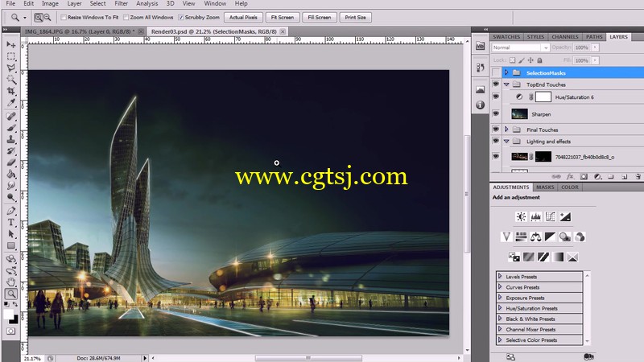Viewport: 644px width, 362px height.
Task: Open the Opacity slider arrow
Action: (595, 47)
